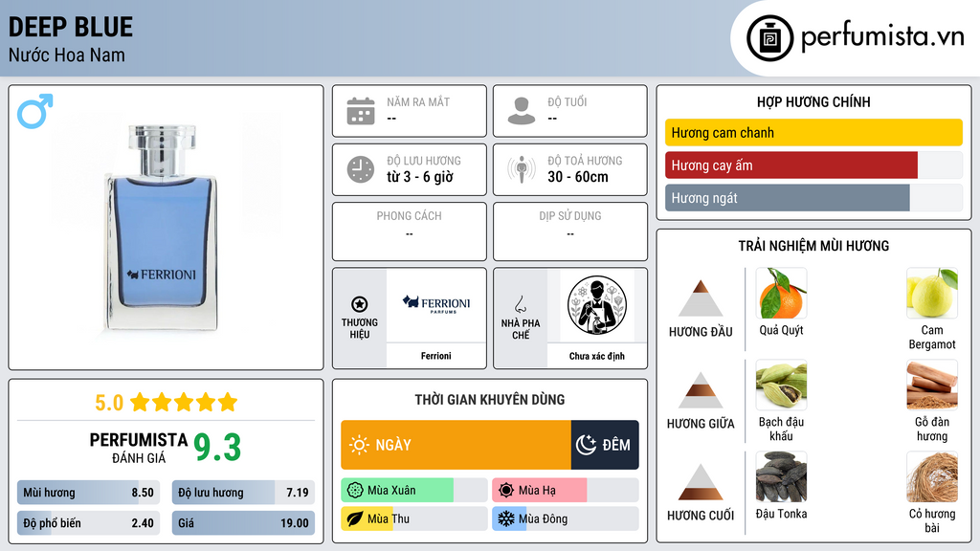Open the Đậu Tonka note image
The height and width of the screenshot is (551, 980).
[x=781, y=477]
